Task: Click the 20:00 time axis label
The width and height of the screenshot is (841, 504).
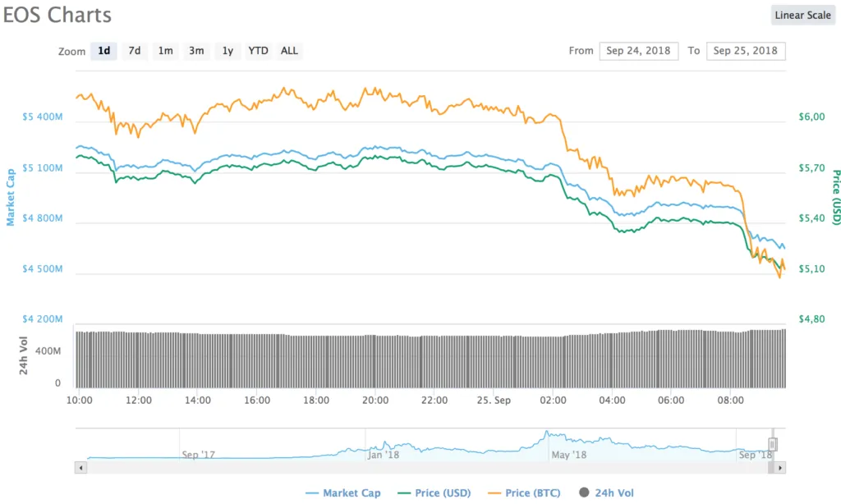Action: coord(375,401)
